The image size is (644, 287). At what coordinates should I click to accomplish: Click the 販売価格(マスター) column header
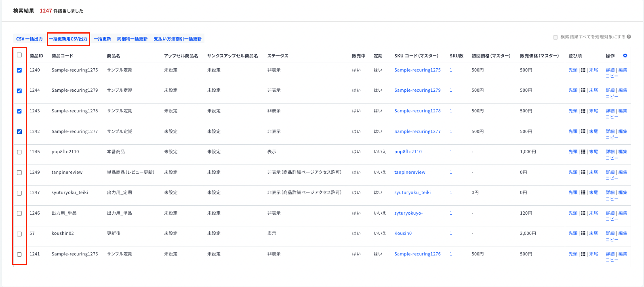539,56
